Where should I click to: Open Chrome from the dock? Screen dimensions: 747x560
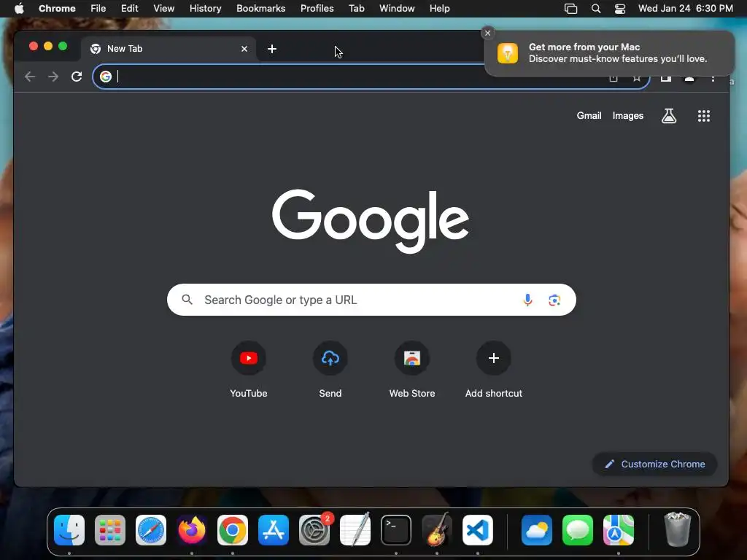point(233,530)
